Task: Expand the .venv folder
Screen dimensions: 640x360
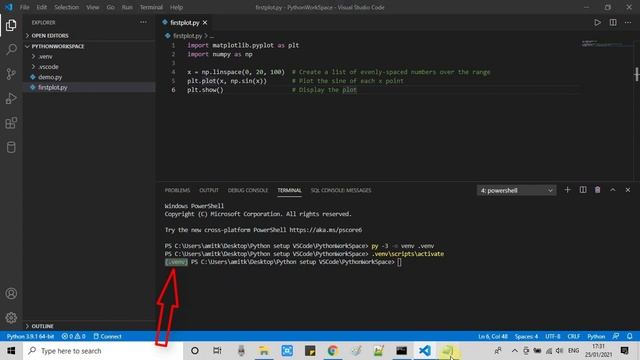Action: coord(89,56)
